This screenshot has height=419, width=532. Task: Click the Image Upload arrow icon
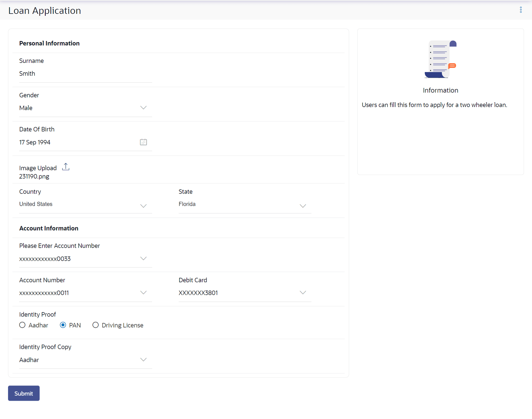(66, 167)
